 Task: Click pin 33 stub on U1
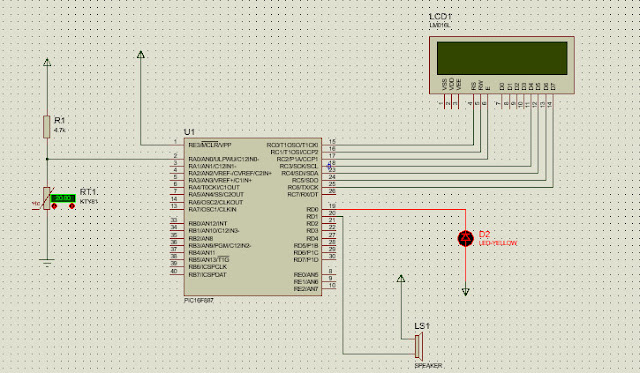177,223
